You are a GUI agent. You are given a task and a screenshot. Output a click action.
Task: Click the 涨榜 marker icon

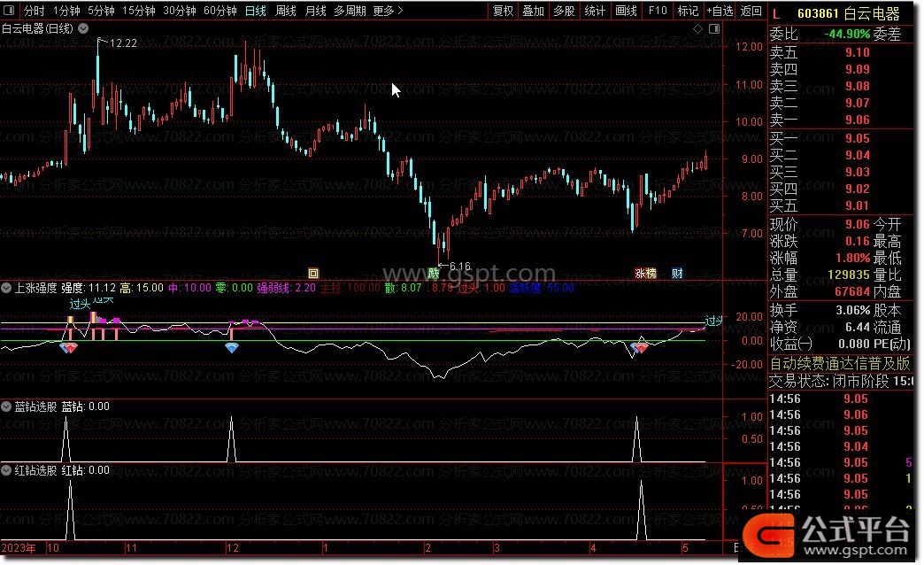pyautogui.click(x=645, y=273)
